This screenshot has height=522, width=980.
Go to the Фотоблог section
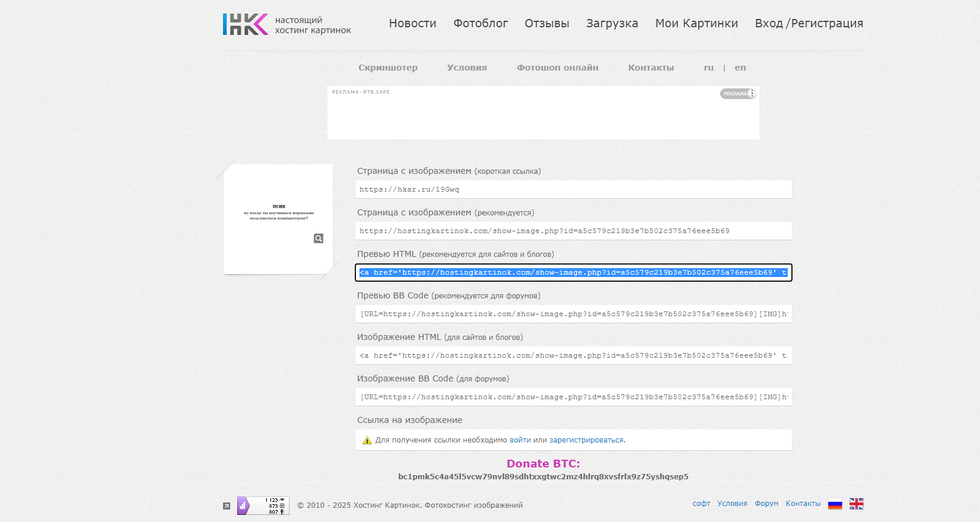coord(481,23)
